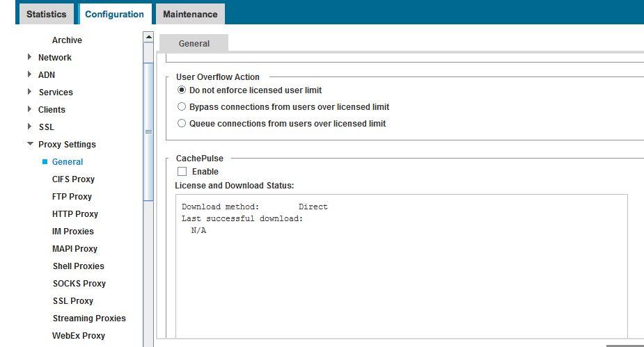Screen dimensions: 644x347
Task: Select the General sub-tab
Action: click(194, 44)
